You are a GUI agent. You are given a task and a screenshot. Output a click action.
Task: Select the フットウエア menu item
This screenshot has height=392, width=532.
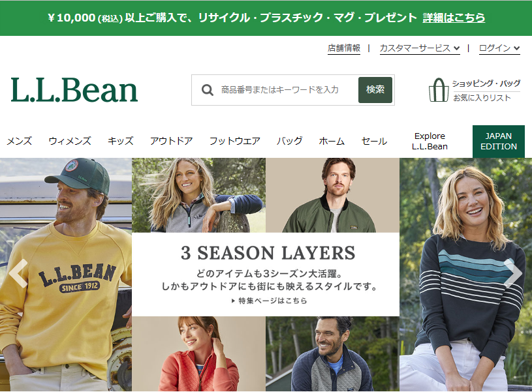click(235, 141)
